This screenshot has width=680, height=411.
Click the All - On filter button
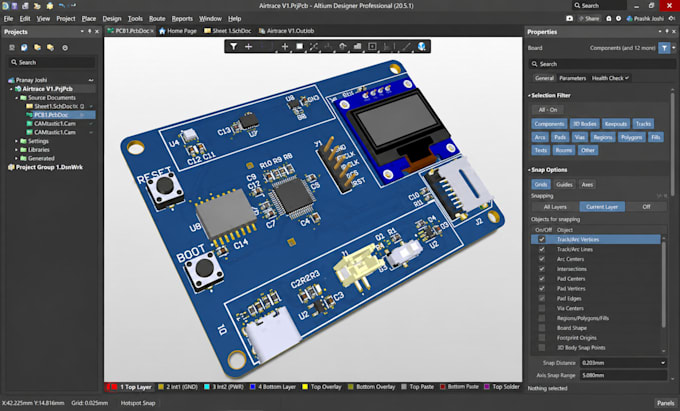[548, 110]
